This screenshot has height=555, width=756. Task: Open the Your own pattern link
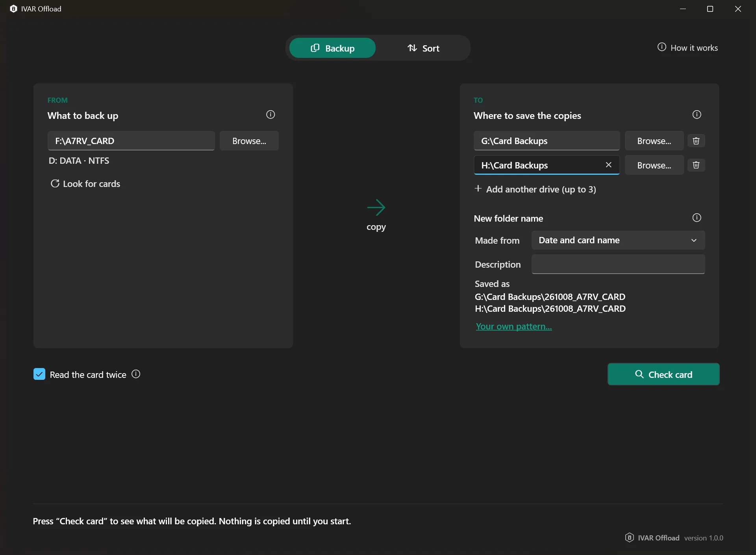coord(514,326)
